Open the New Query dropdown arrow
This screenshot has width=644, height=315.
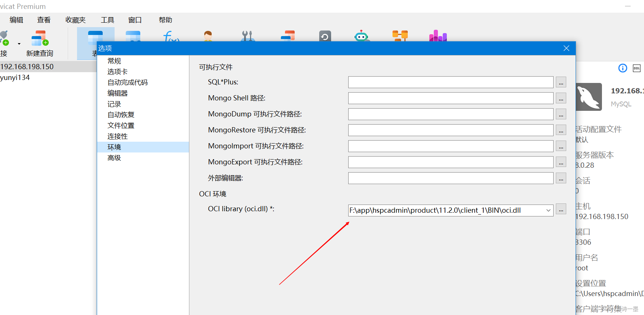[19, 44]
